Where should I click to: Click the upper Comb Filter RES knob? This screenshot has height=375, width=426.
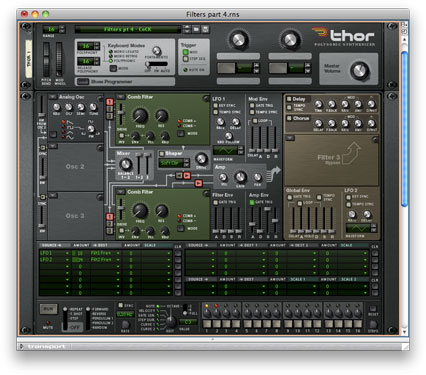click(x=162, y=116)
